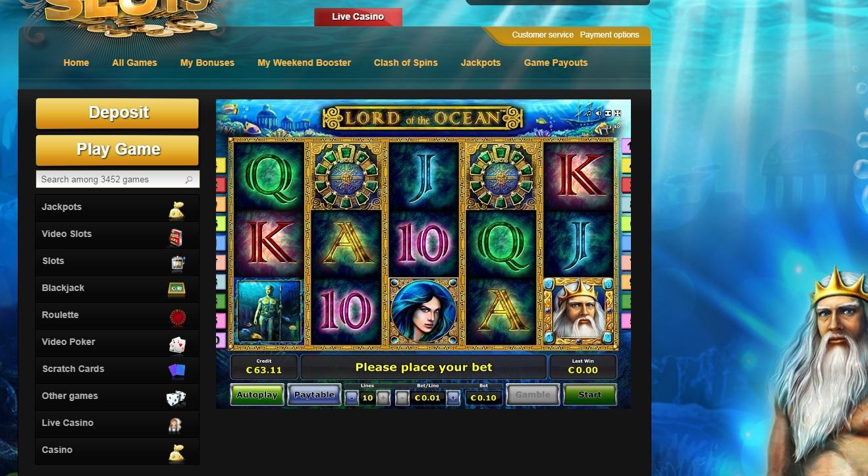Open the Live Casino tab

click(358, 16)
